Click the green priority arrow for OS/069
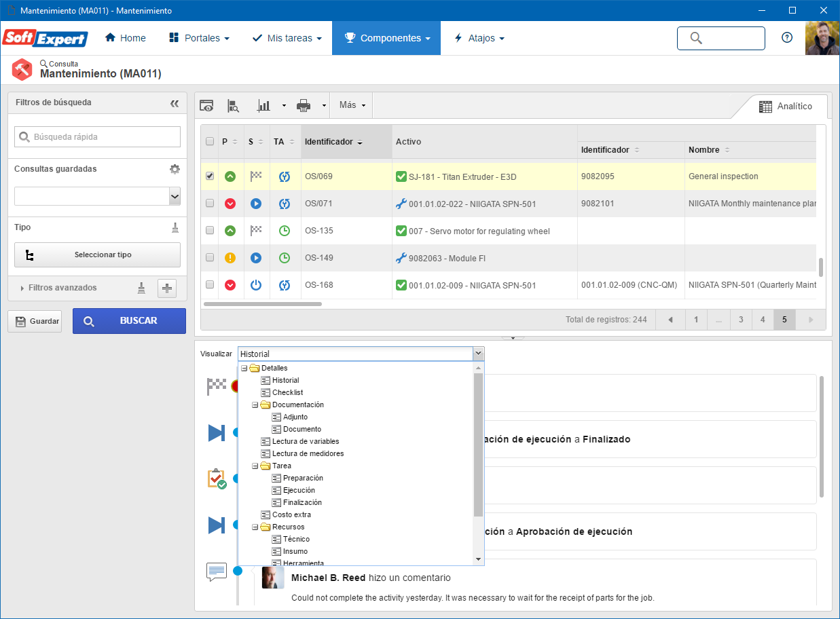 pos(230,176)
